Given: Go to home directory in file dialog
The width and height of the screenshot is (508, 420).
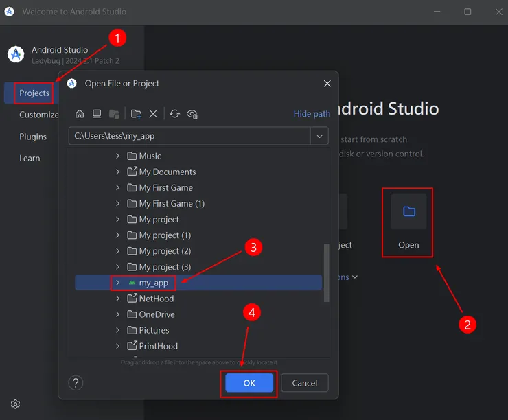Looking at the screenshot, I should click(80, 114).
